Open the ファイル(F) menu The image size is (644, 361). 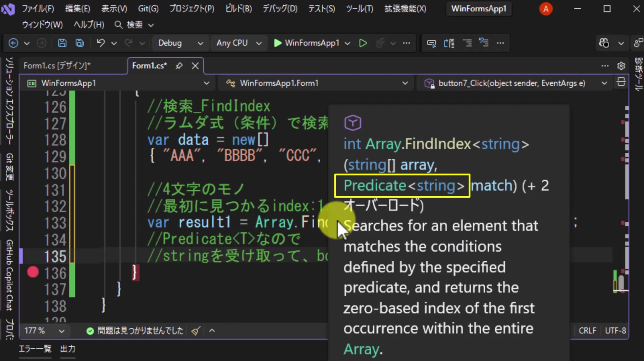[x=38, y=8]
